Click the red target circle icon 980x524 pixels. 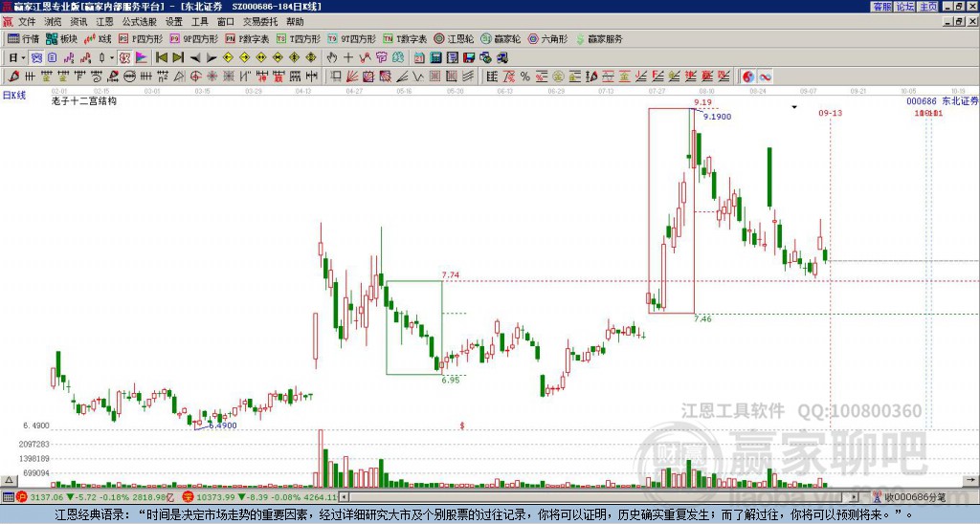click(x=195, y=76)
